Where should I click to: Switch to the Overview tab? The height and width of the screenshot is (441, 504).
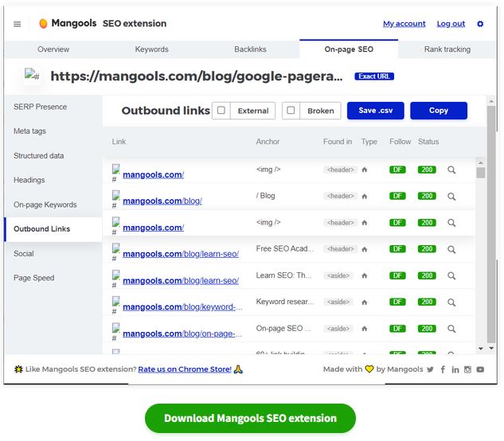[x=53, y=49]
